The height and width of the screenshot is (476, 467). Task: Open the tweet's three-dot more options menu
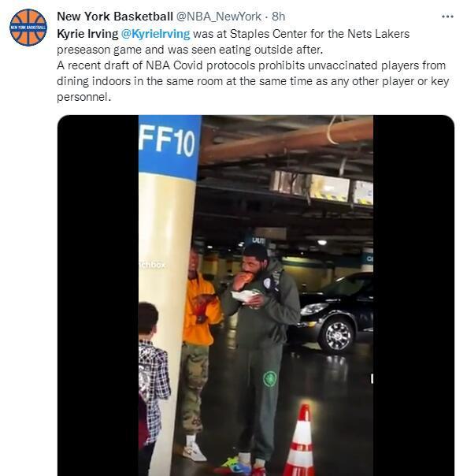tap(447, 17)
